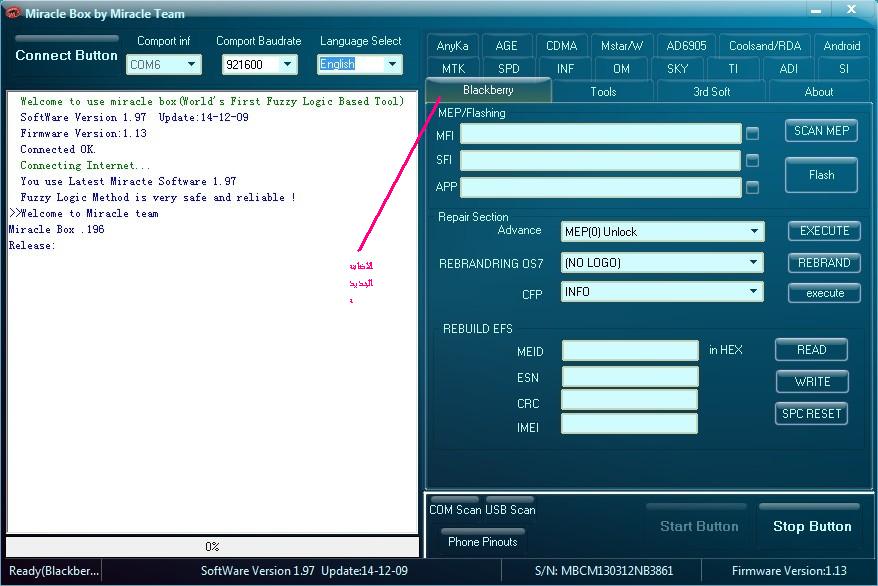The height and width of the screenshot is (586, 878).
Task: Expand the REBRANDRING OS7 logo dropdown
Action: tap(662, 262)
